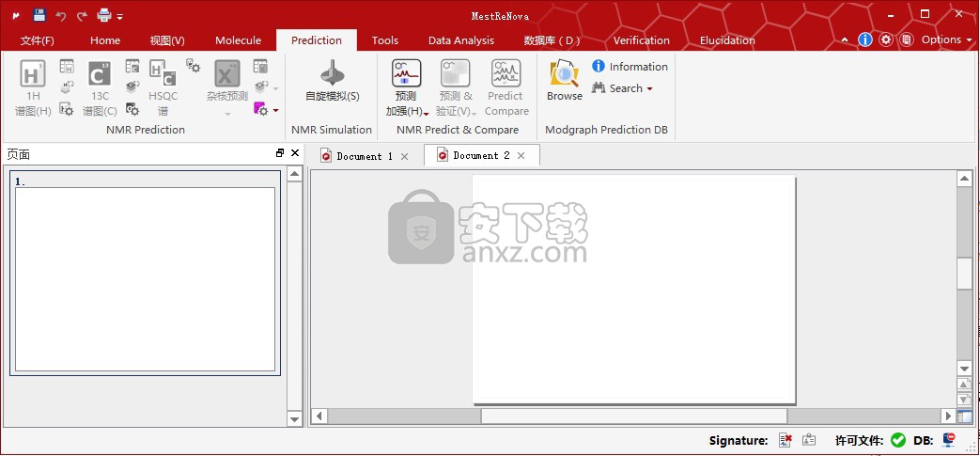This screenshot has height=456, width=980.
Task: Click the Predict & Highlight spectrum icon
Action: (x=406, y=73)
